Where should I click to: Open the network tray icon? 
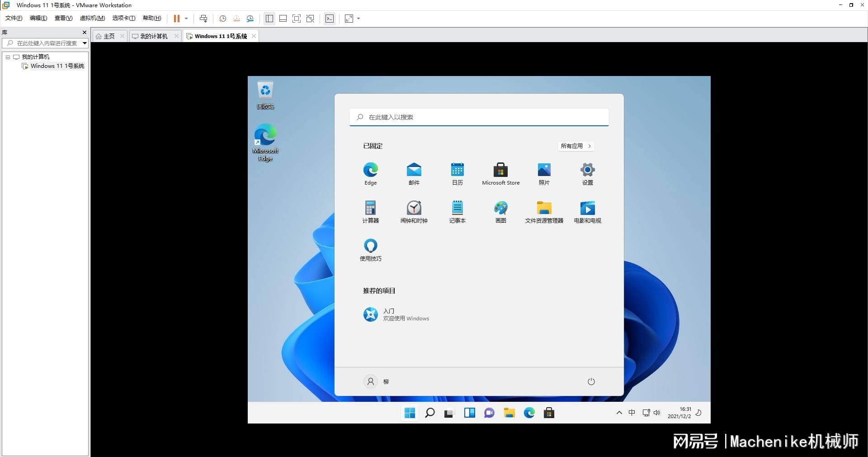(x=646, y=413)
